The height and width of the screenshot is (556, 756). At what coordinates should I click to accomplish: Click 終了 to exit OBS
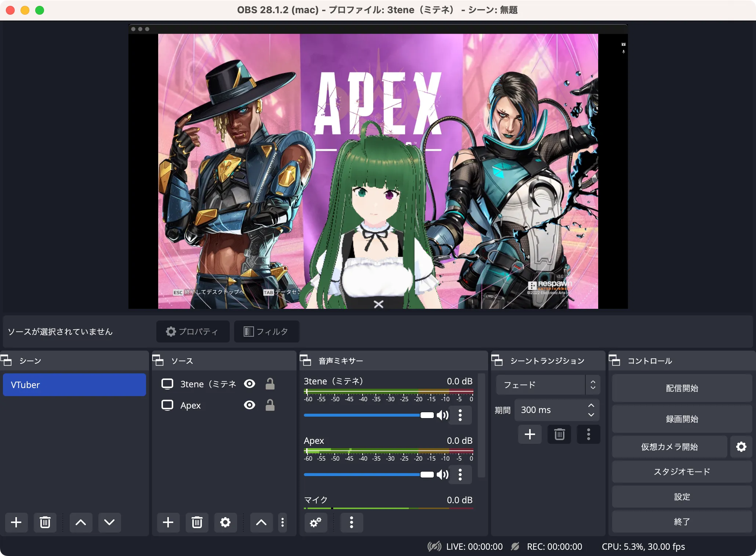(x=682, y=522)
